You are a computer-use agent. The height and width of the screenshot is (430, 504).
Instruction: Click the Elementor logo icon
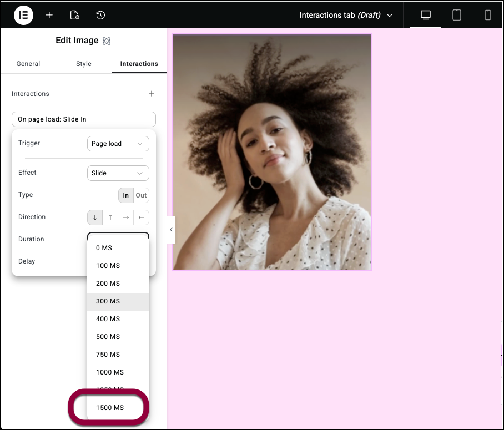23,15
